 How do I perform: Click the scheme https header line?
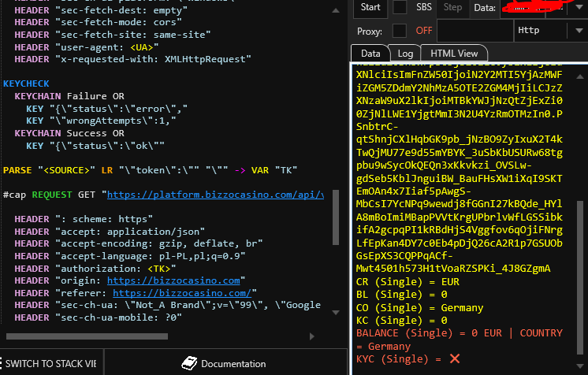pyautogui.click(x=84, y=219)
